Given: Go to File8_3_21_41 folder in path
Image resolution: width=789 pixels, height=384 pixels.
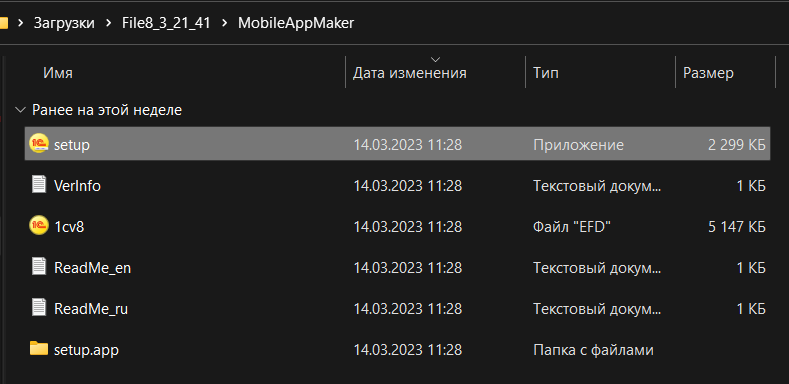Looking at the screenshot, I should point(166,23).
